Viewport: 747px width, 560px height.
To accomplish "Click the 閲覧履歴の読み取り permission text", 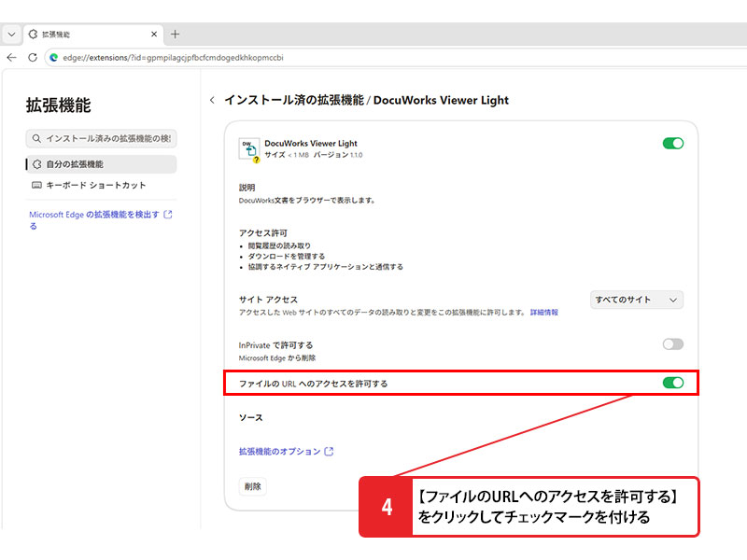I will coord(279,245).
